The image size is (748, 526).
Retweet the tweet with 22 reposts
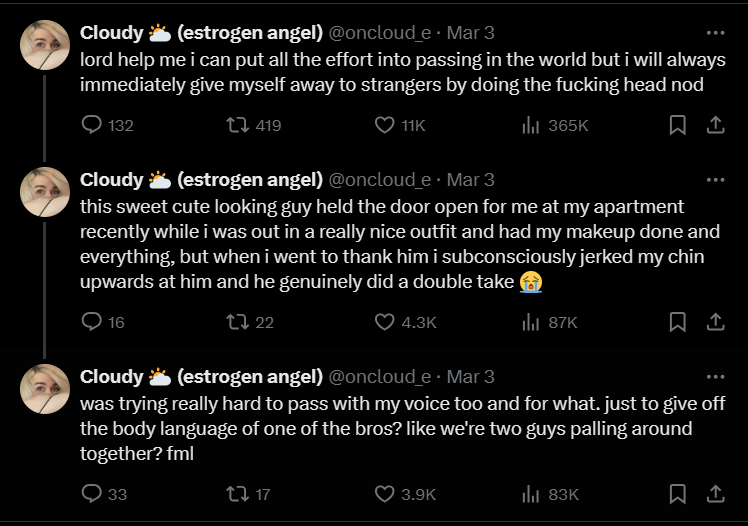(237, 322)
